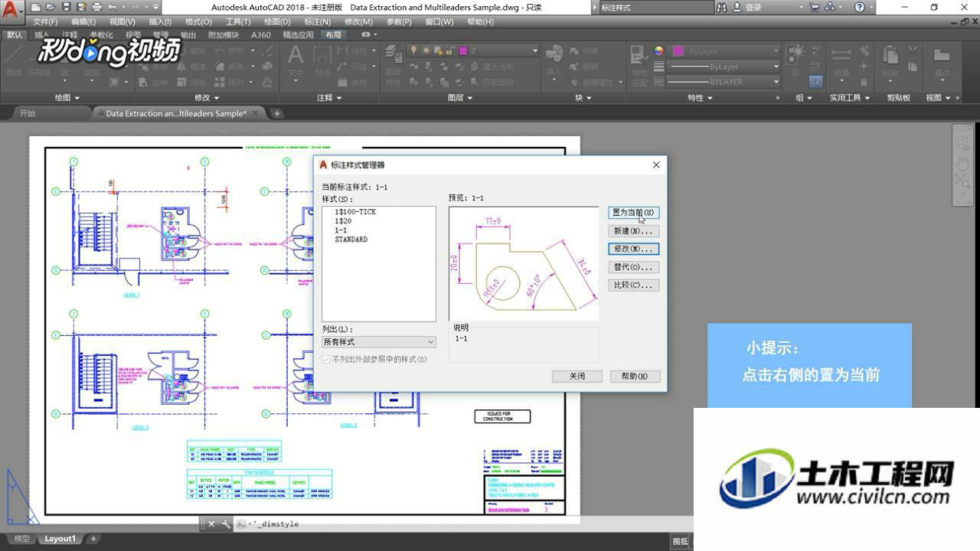Click the color wheel properties icon

point(659,51)
